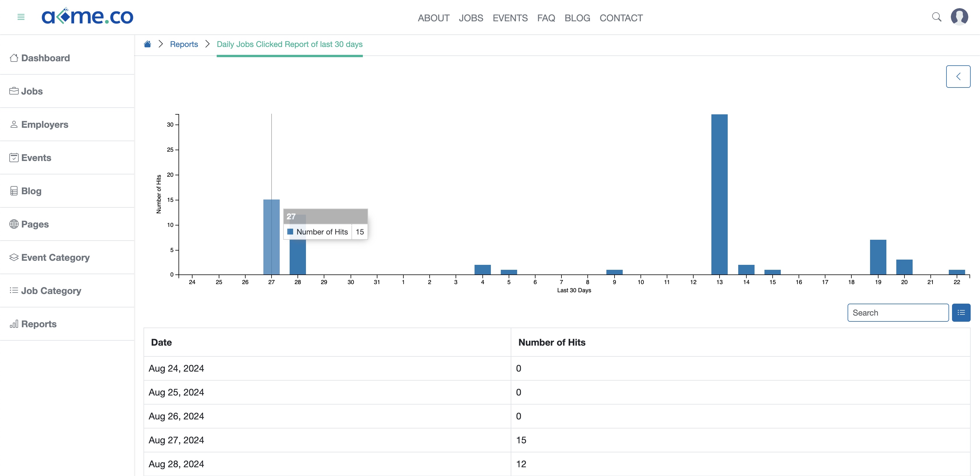Expand the breadcrumb Reports link

pos(184,44)
